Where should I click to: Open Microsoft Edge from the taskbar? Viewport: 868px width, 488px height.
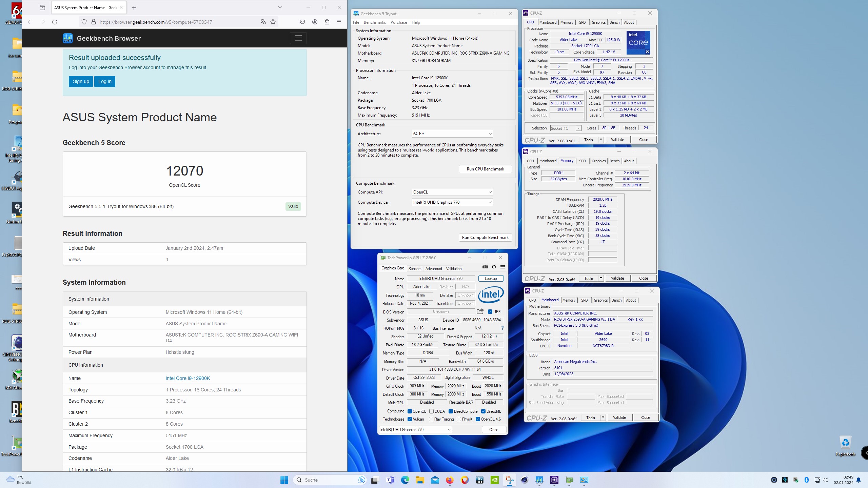[x=405, y=480]
